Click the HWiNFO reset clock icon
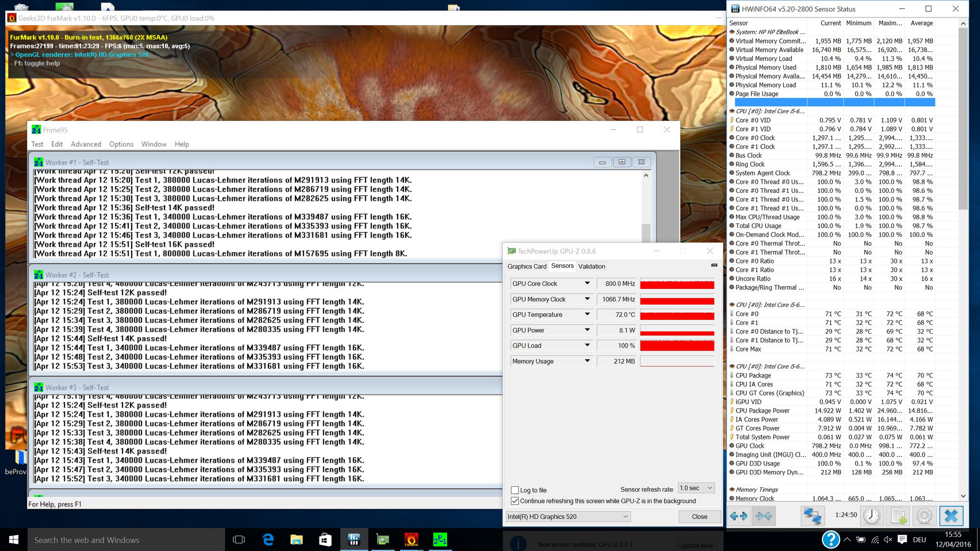 coord(872,516)
